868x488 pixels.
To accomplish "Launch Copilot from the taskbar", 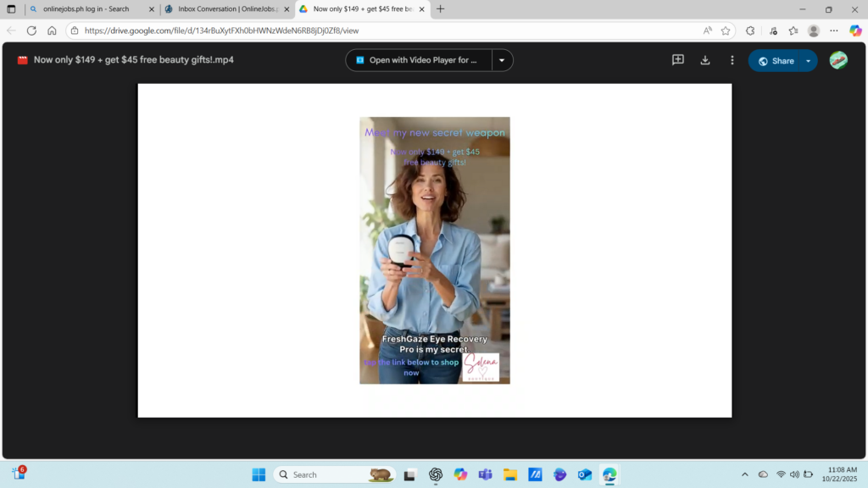I will (x=460, y=474).
